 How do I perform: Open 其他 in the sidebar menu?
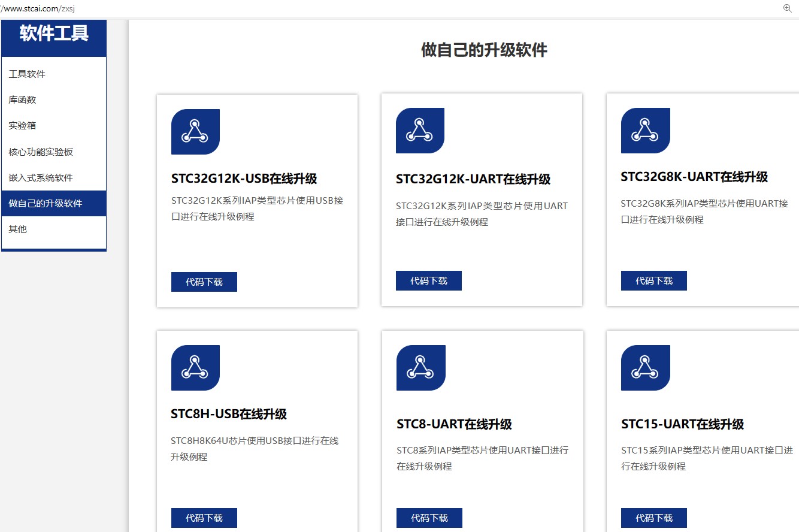pos(54,229)
